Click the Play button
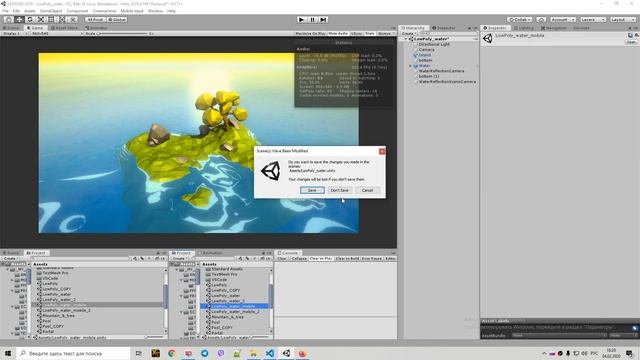 point(301,19)
